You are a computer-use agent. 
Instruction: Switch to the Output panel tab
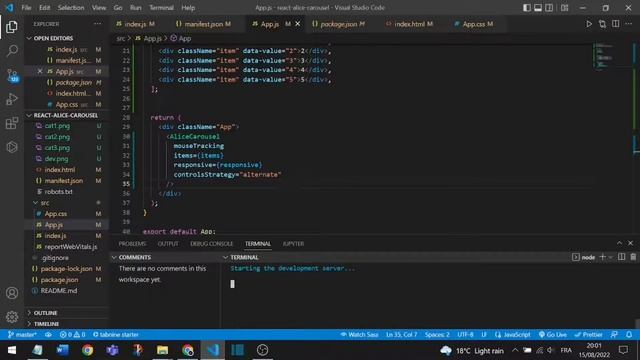168,244
